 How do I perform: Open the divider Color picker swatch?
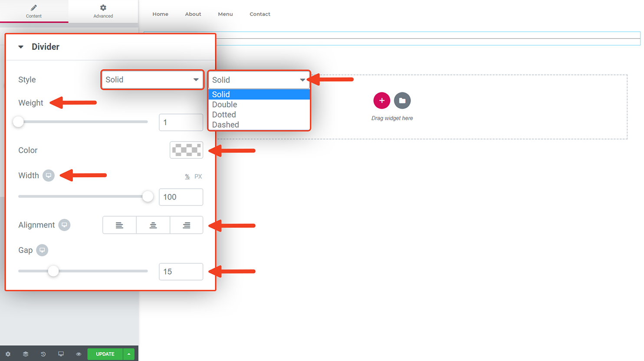tap(186, 150)
